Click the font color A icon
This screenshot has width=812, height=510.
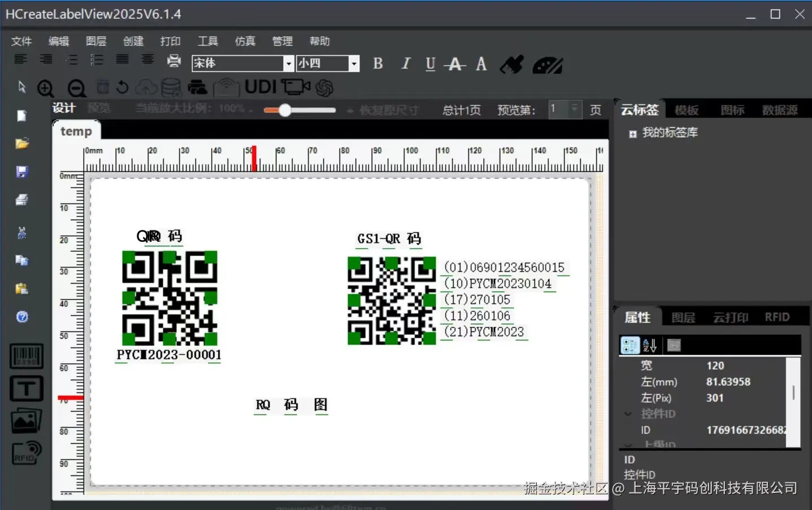[481, 64]
